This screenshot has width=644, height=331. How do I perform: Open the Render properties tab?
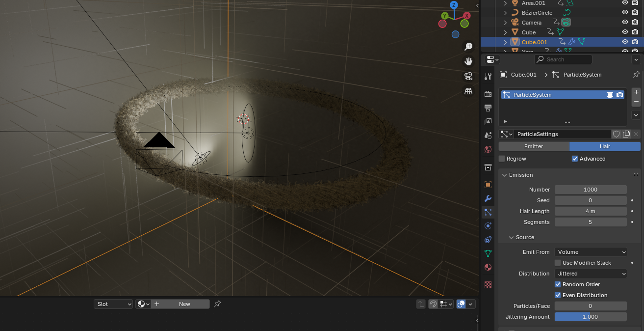click(x=488, y=94)
